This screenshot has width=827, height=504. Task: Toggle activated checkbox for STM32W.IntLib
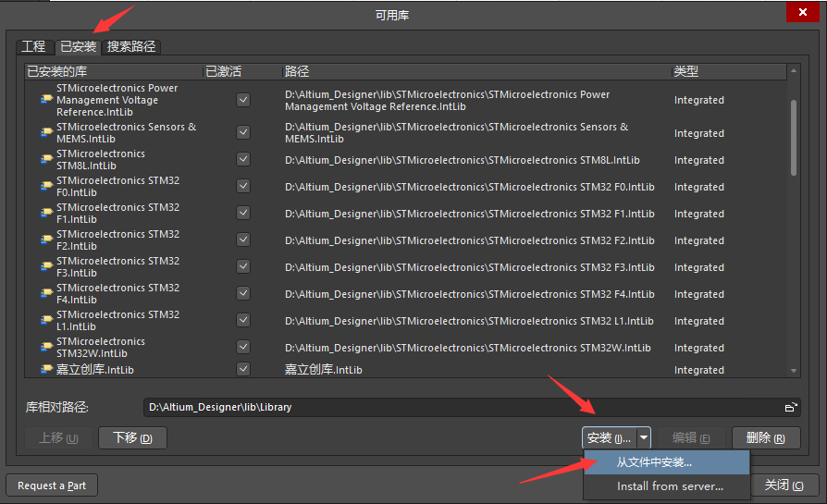click(243, 347)
